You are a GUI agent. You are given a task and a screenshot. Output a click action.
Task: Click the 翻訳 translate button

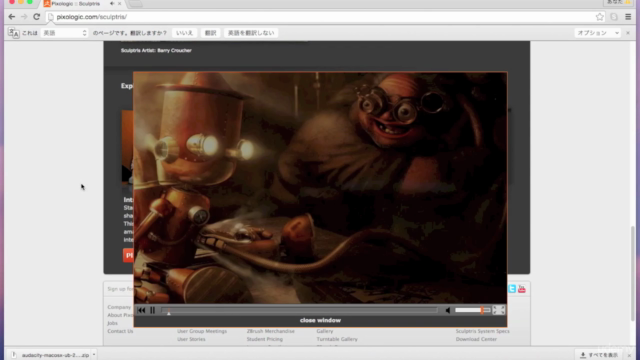click(211, 33)
